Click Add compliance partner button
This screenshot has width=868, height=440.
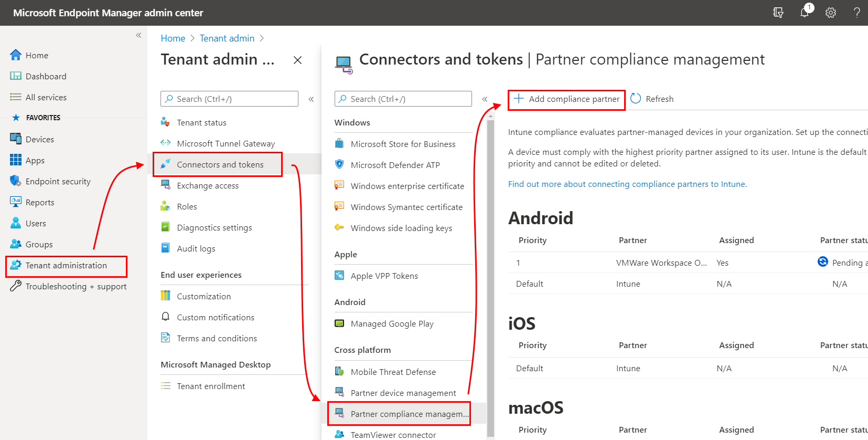567,99
